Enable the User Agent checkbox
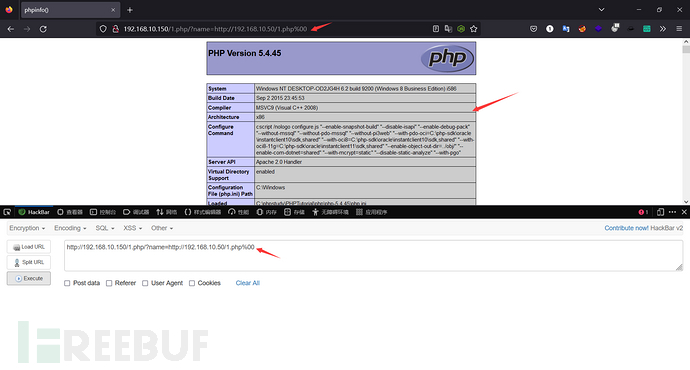Viewport: 690px width, 370px height. click(x=145, y=283)
